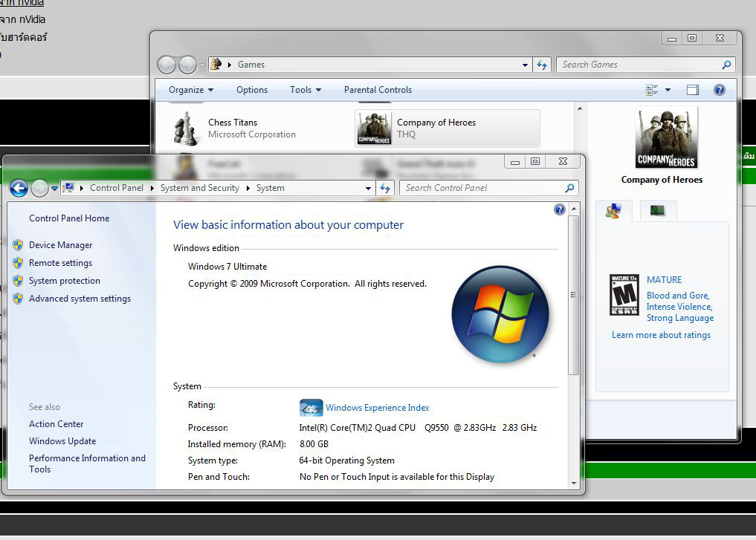Screen dimensions: 756x540
Task: Click the shield icon beside Device Manager
Action: tap(18, 245)
